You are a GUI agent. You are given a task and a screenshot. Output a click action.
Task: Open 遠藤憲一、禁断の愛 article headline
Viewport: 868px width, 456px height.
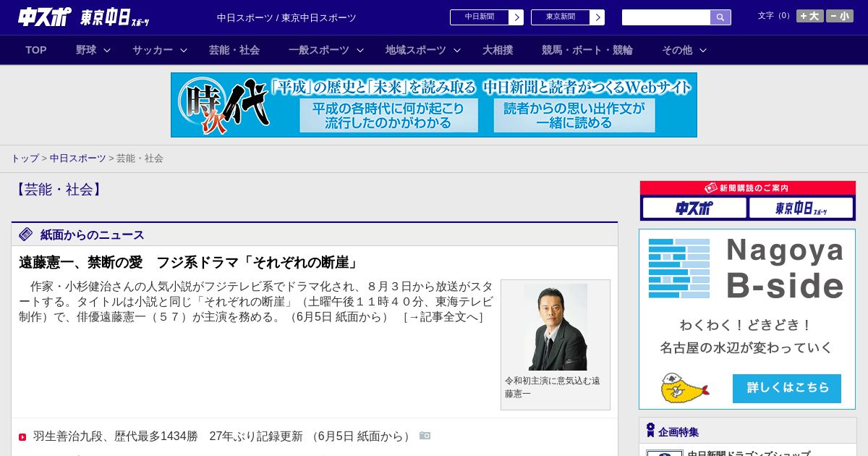(189, 262)
